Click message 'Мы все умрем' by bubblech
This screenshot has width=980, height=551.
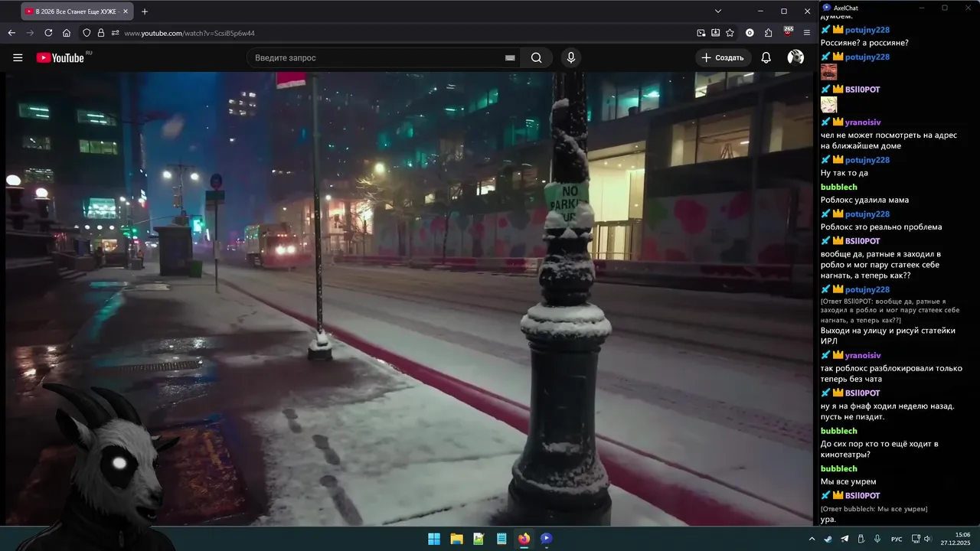coord(848,481)
